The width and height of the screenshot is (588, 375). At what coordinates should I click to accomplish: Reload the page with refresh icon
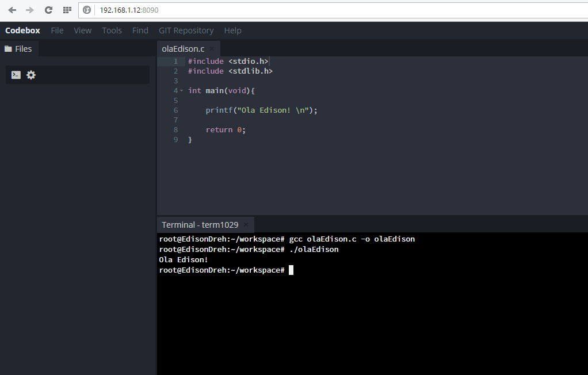tap(48, 10)
